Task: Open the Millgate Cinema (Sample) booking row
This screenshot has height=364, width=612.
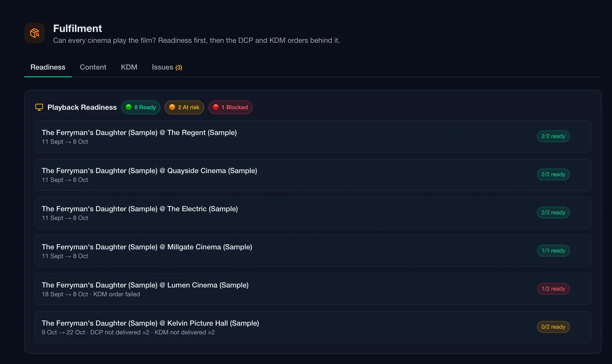Action: 313,251
